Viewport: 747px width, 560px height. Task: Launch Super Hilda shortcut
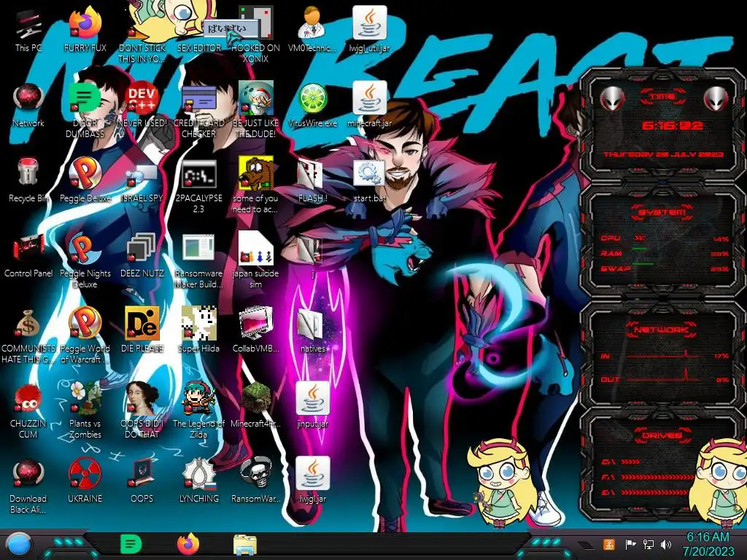click(x=198, y=330)
